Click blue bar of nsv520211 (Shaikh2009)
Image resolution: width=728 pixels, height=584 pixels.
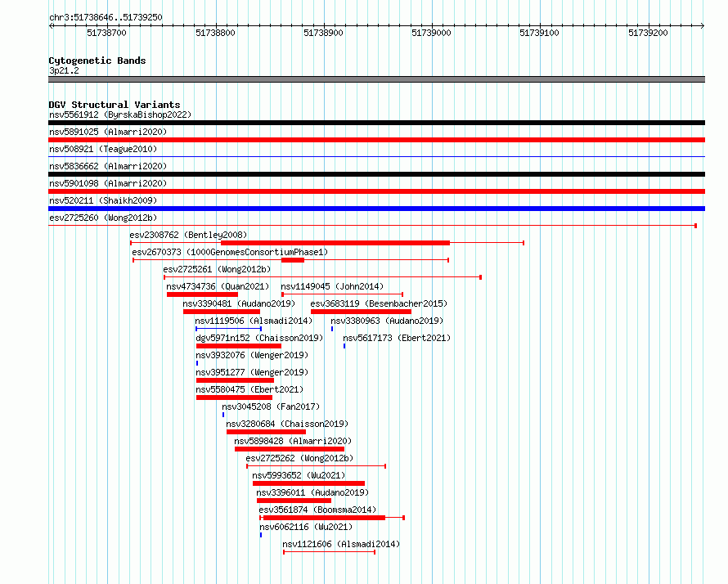[376, 209]
